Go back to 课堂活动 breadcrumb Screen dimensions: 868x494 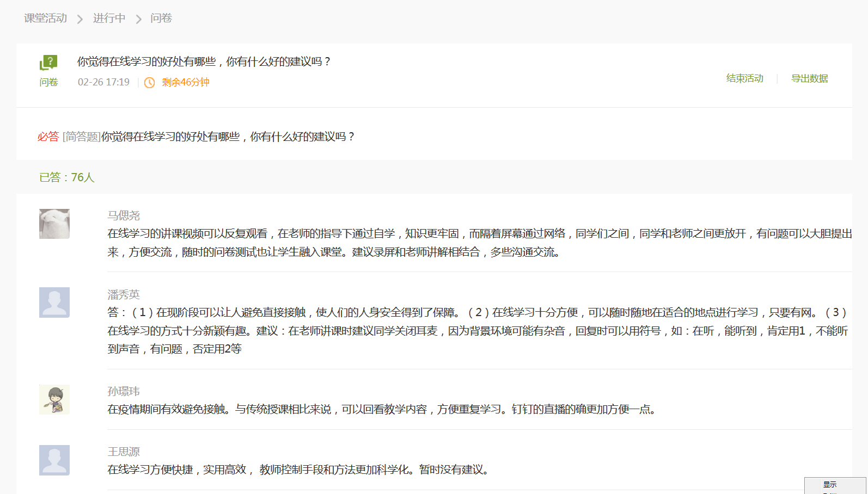(45, 18)
